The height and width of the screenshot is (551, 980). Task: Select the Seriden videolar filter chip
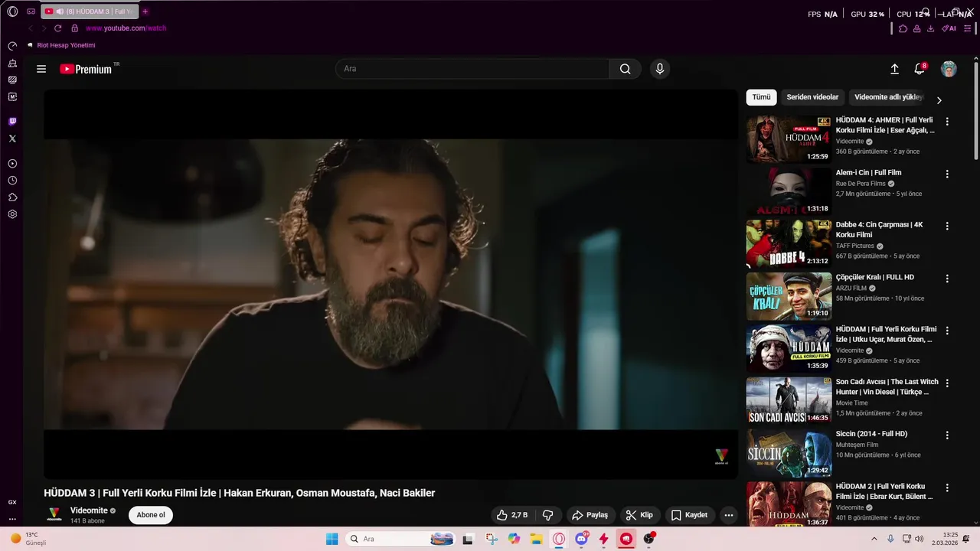[812, 97]
